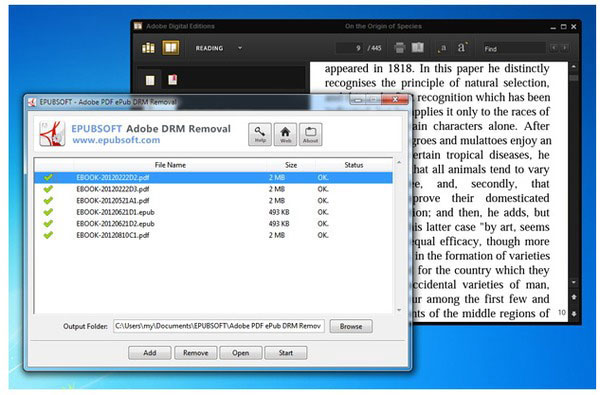This screenshot has width=600, height=395.
Task: Select the Reading view book icon
Action: pyautogui.click(x=171, y=48)
